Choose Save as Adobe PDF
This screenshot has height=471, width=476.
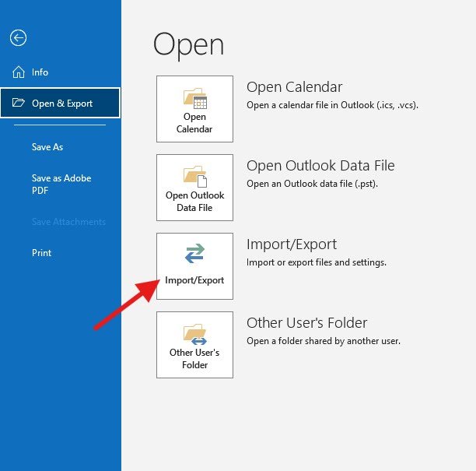pyautogui.click(x=61, y=185)
